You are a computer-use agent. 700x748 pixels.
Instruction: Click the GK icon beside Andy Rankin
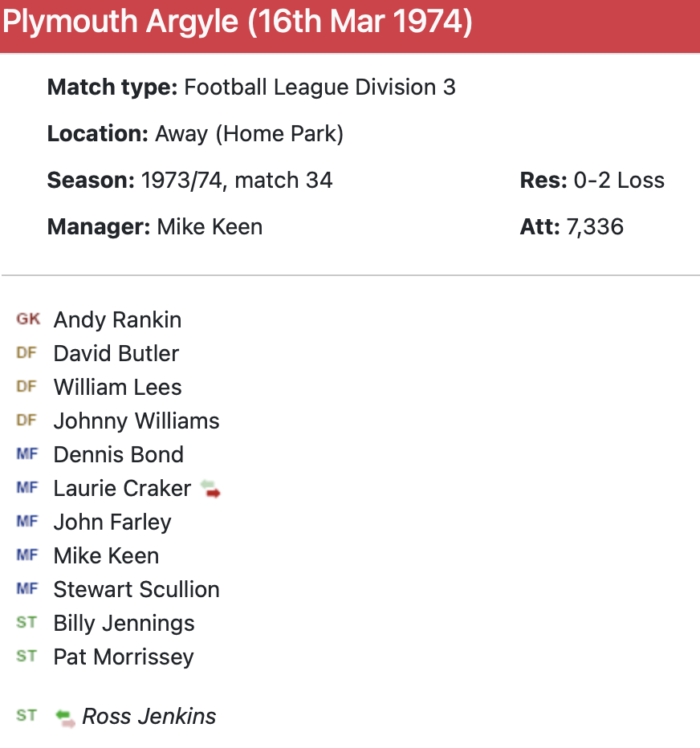(28, 319)
